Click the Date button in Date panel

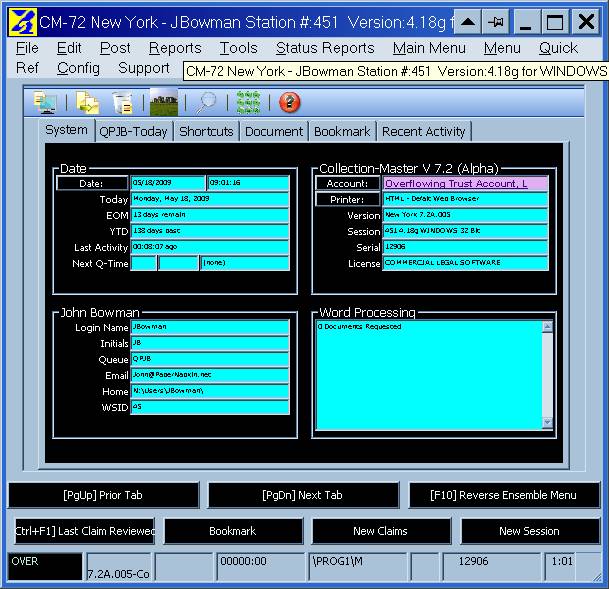[x=91, y=183]
